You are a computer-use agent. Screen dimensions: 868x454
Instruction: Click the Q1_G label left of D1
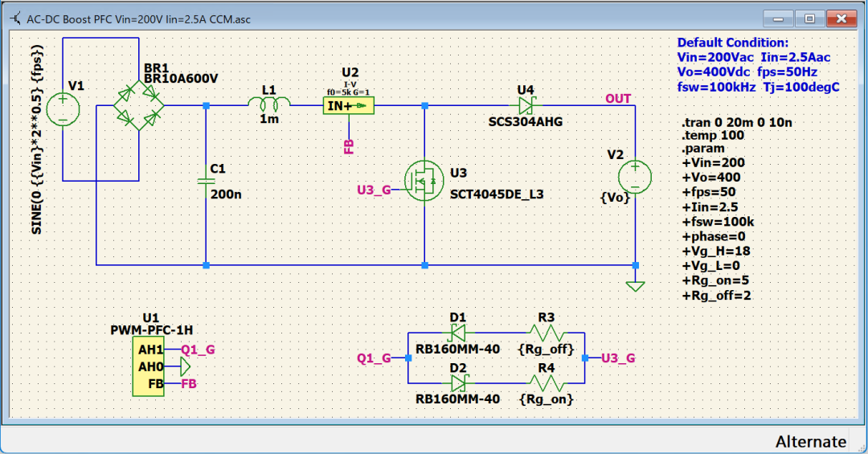(x=375, y=358)
